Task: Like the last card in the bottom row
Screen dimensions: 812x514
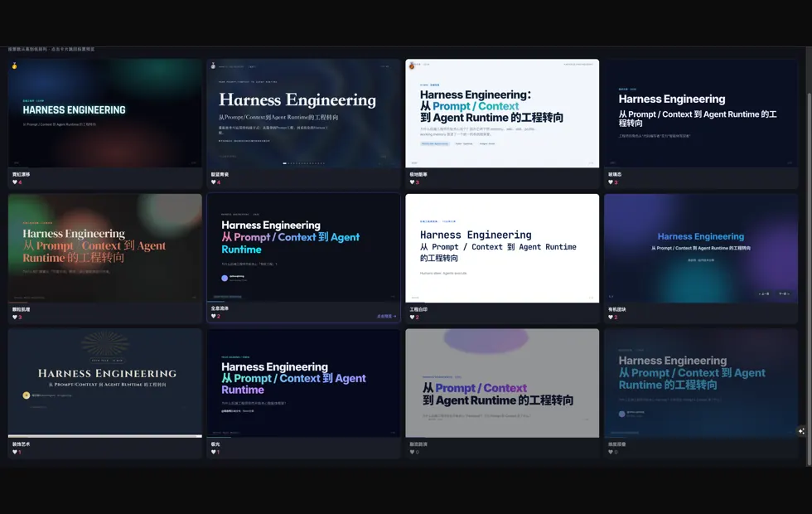Action: pos(611,453)
